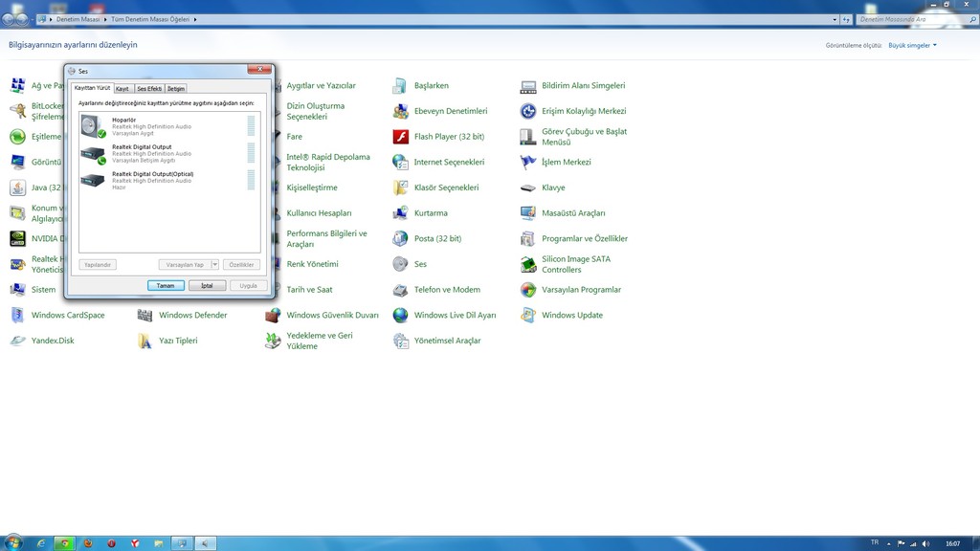980x551 pixels.
Task: Open Kurtarma icon
Action: point(400,213)
